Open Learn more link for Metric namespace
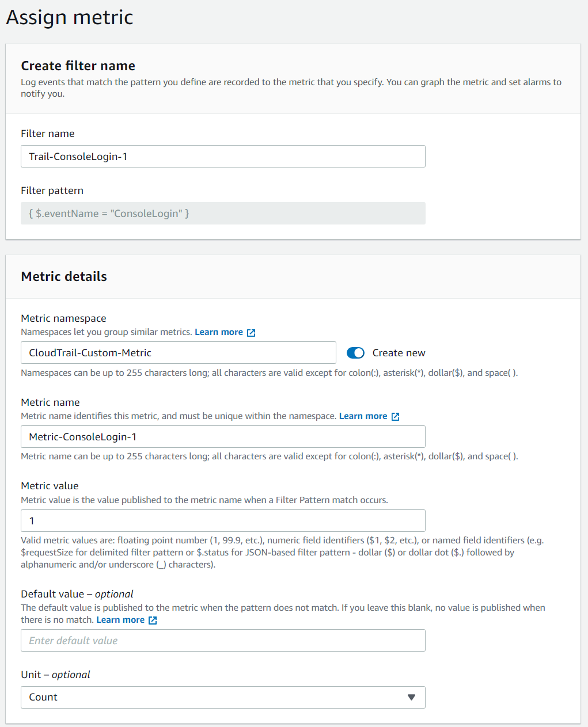 [x=219, y=332]
